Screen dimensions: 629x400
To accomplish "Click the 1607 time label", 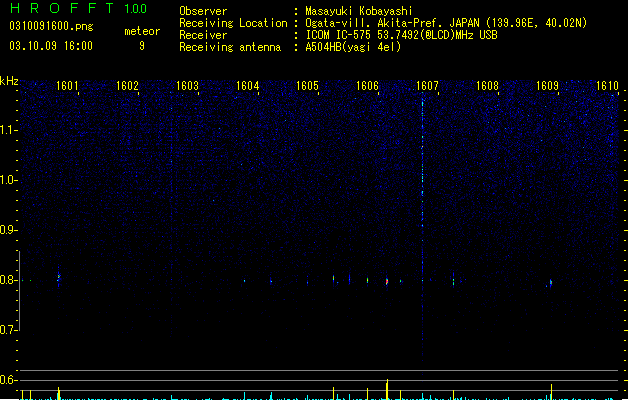I will pos(428,86).
